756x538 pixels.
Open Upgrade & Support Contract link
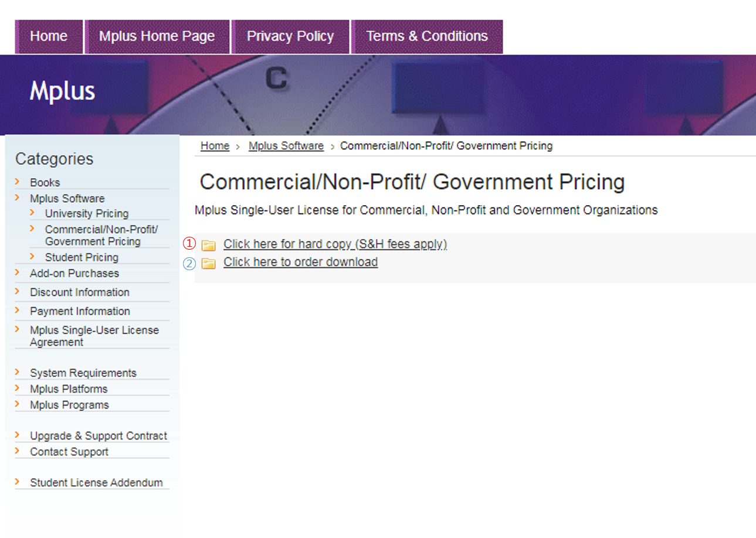point(99,435)
